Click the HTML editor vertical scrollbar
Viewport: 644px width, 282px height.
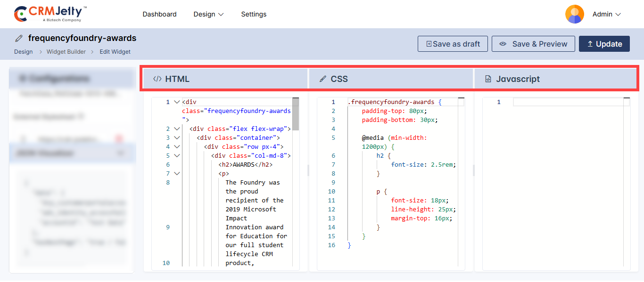(296, 114)
